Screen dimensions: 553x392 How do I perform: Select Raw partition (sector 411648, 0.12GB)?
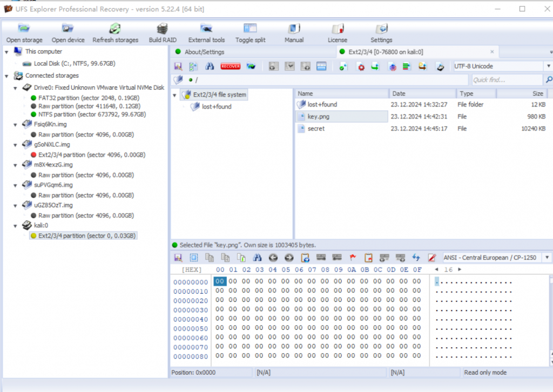point(89,106)
